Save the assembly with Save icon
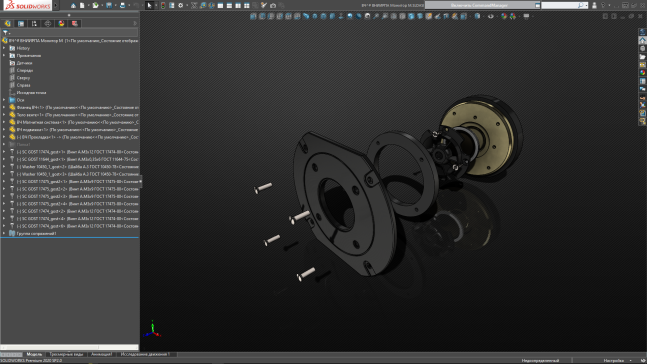647x364 pixels. click(x=109, y=5)
